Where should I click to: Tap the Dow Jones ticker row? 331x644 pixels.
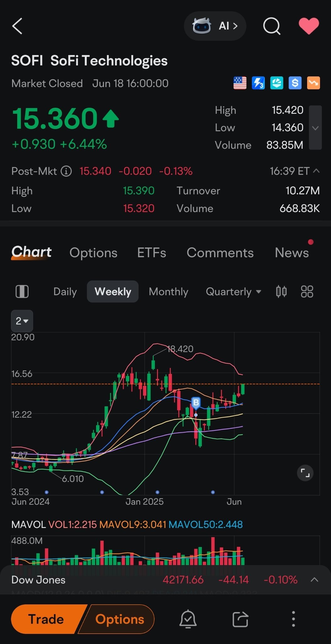(165, 580)
